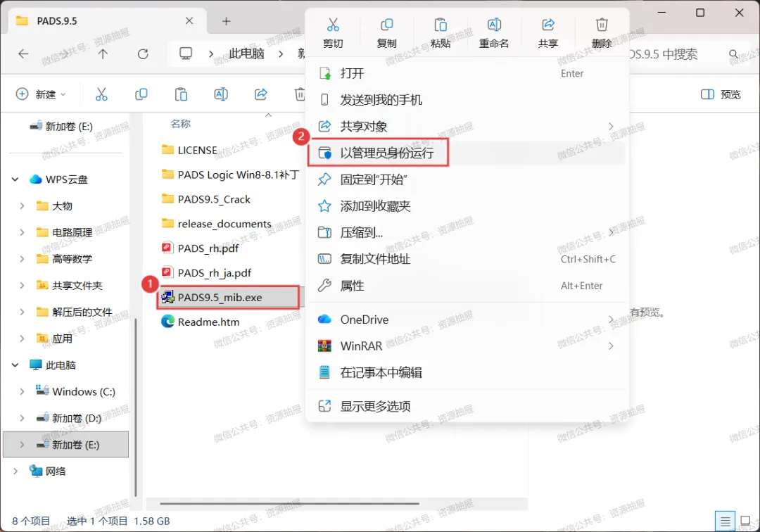Click toolbar Cut scissors icon
This screenshot has width=760, height=532.
[101, 94]
